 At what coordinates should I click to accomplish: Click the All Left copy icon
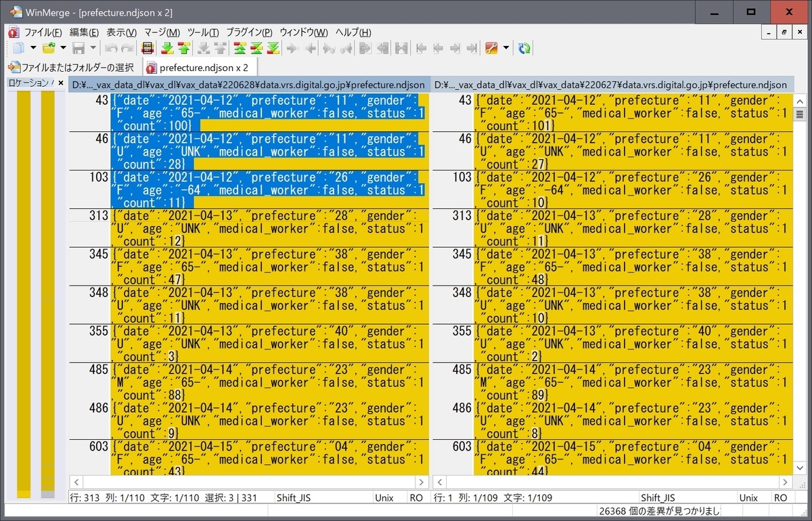[382, 48]
